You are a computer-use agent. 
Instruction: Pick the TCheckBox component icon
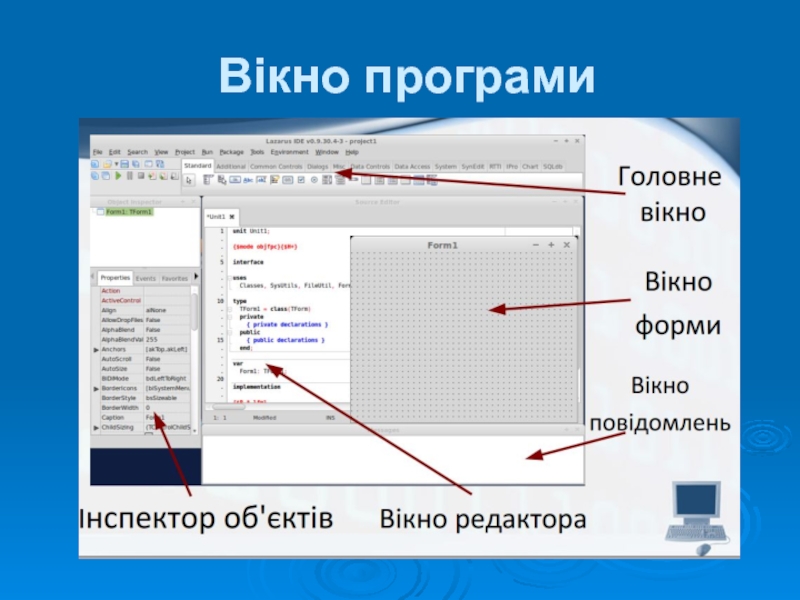(301, 180)
